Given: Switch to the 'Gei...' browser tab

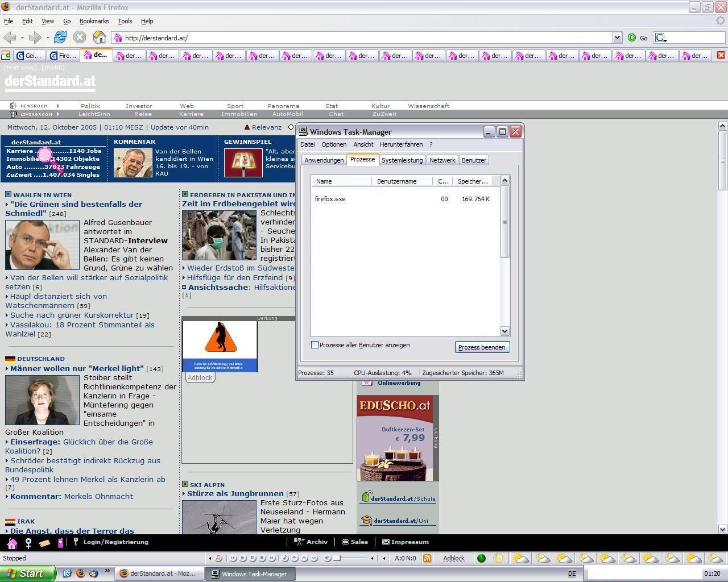Looking at the screenshot, I should tap(30, 56).
